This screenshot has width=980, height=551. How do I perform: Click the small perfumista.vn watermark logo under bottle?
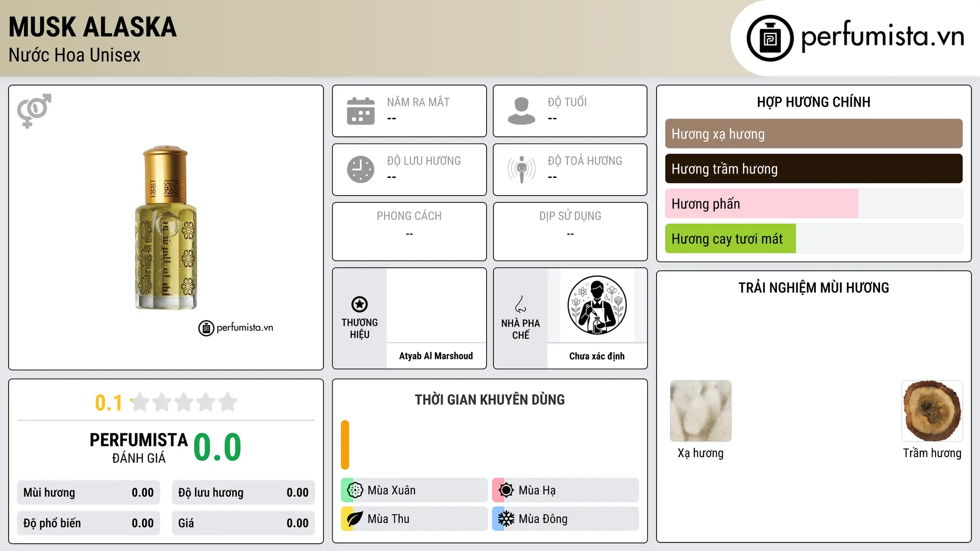click(x=236, y=328)
